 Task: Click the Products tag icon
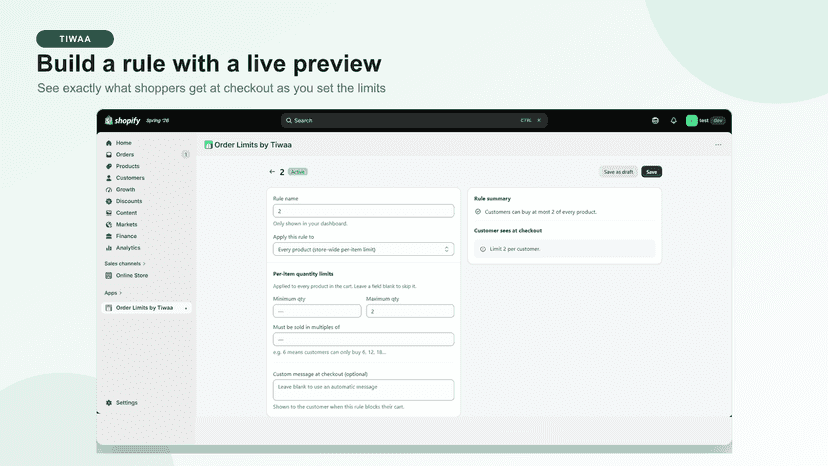tap(109, 166)
